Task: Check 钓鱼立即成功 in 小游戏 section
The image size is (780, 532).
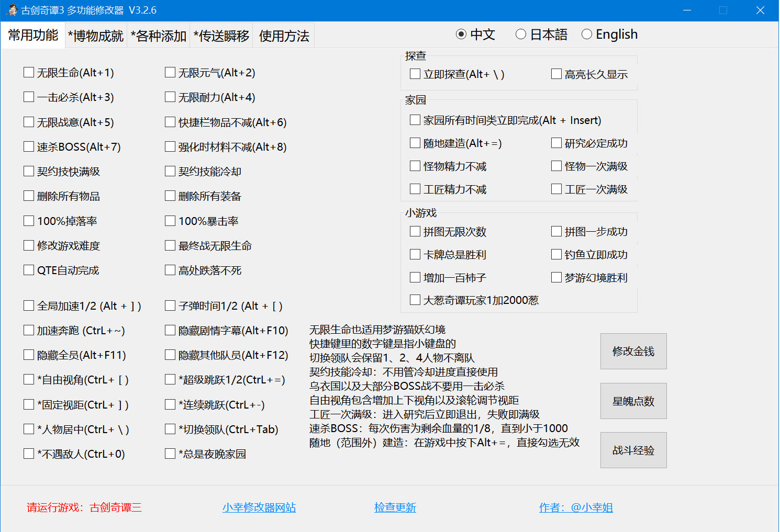Action: pos(556,254)
